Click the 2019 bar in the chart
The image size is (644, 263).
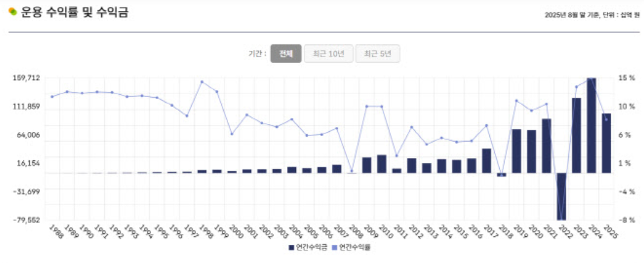click(517, 151)
